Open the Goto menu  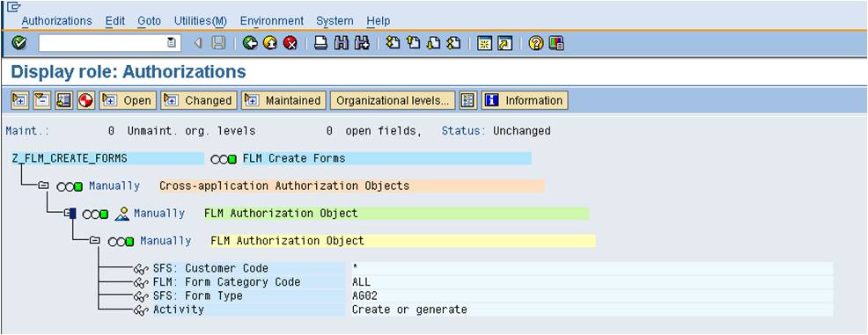tap(149, 21)
